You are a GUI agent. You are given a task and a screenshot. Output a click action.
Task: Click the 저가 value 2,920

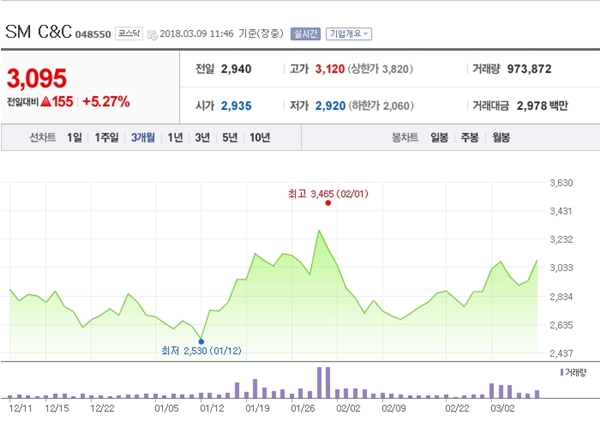coord(330,106)
